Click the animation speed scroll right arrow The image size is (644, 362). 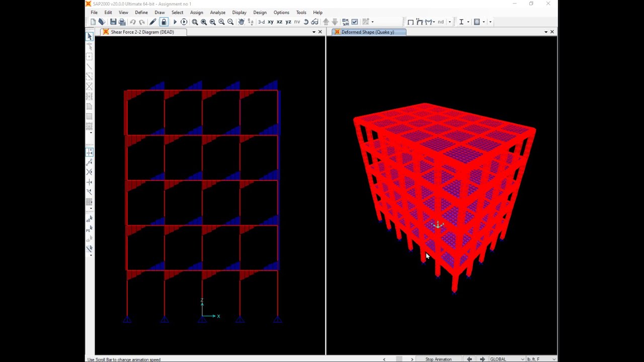point(412,359)
